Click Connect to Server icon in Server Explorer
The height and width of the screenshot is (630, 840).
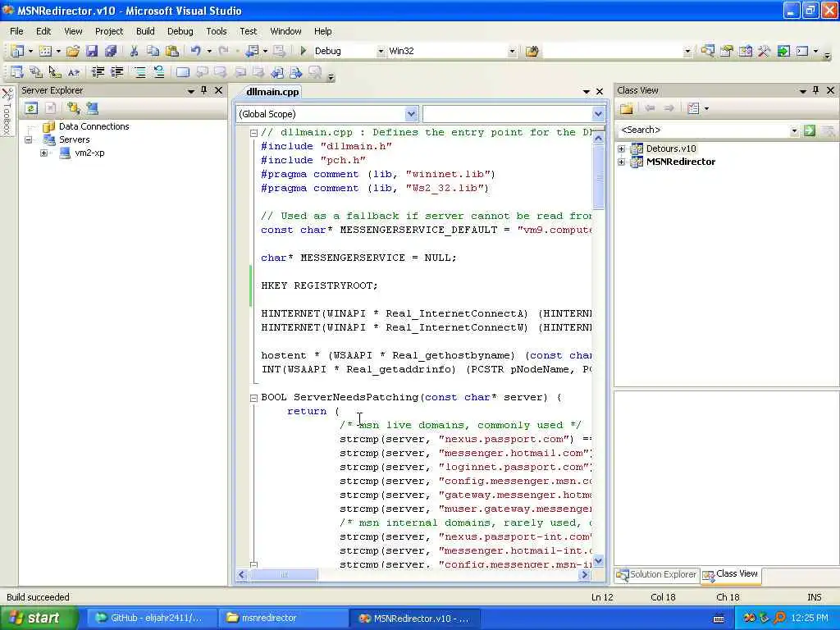click(x=92, y=108)
